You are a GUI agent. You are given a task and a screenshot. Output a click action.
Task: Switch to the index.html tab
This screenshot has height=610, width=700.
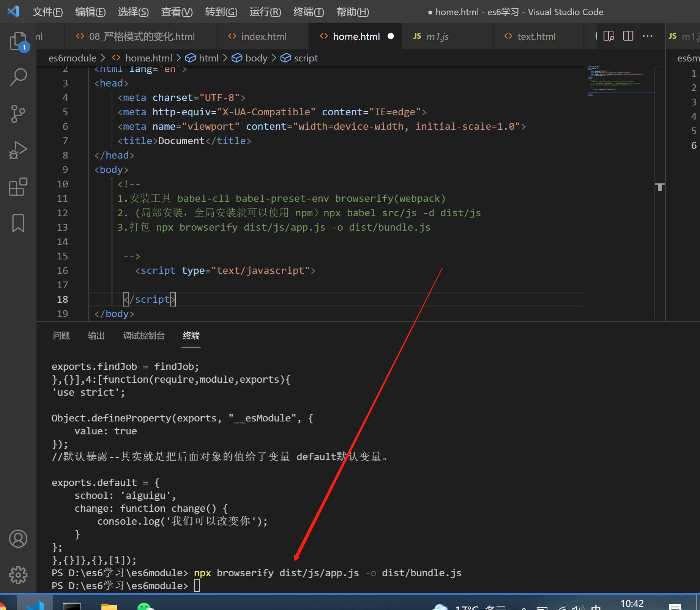click(x=263, y=36)
